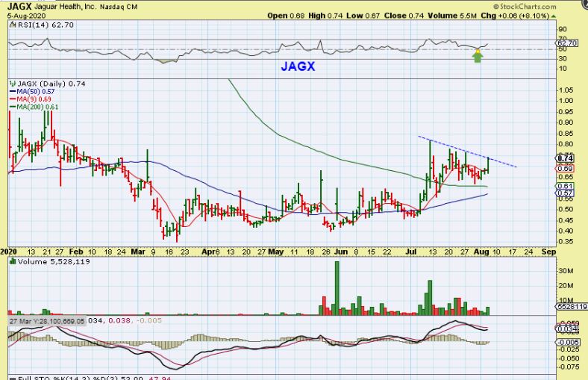The height and width of the screenshot is (380, 588).
Task: Click the red 0.038 MACD signal value
Action: [119, 321]
